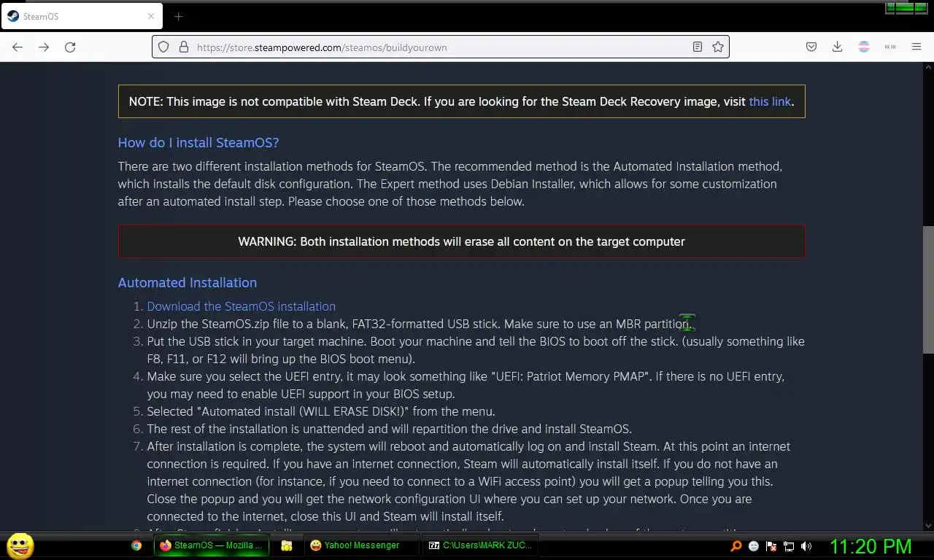Bookmark this page with the star
Image resolution: width=934 pixels, height=560 pixels.
point(718,47)
